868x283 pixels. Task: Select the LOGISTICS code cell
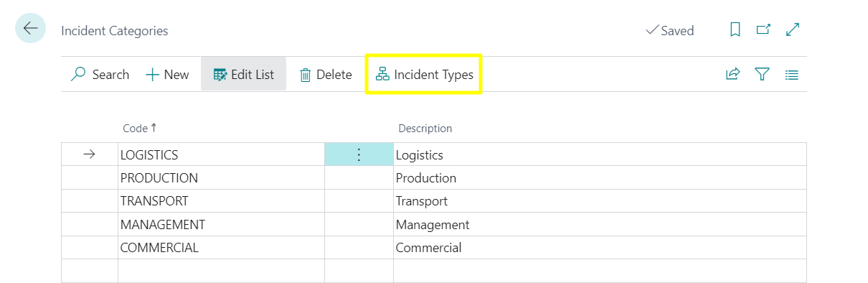click(221, 154)
